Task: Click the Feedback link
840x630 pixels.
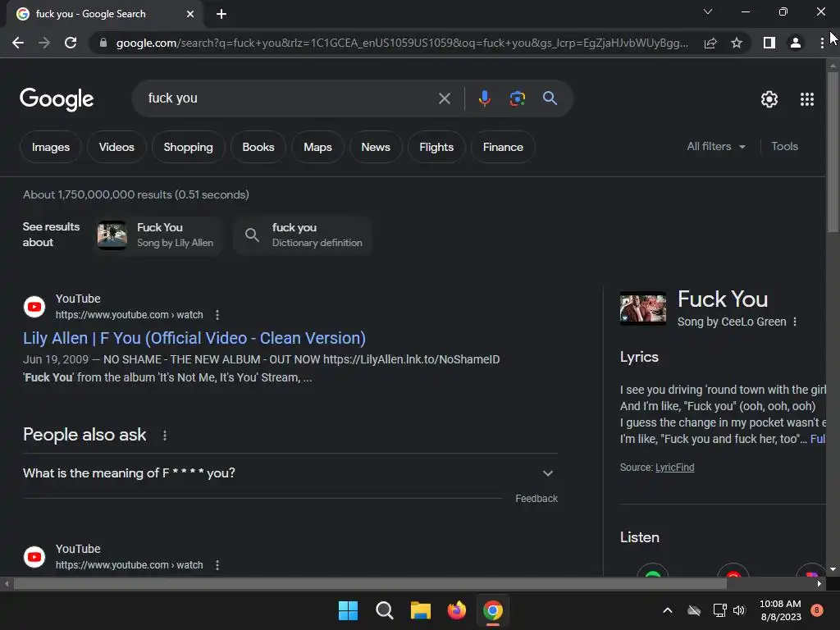Action: [x=536, y=499]
